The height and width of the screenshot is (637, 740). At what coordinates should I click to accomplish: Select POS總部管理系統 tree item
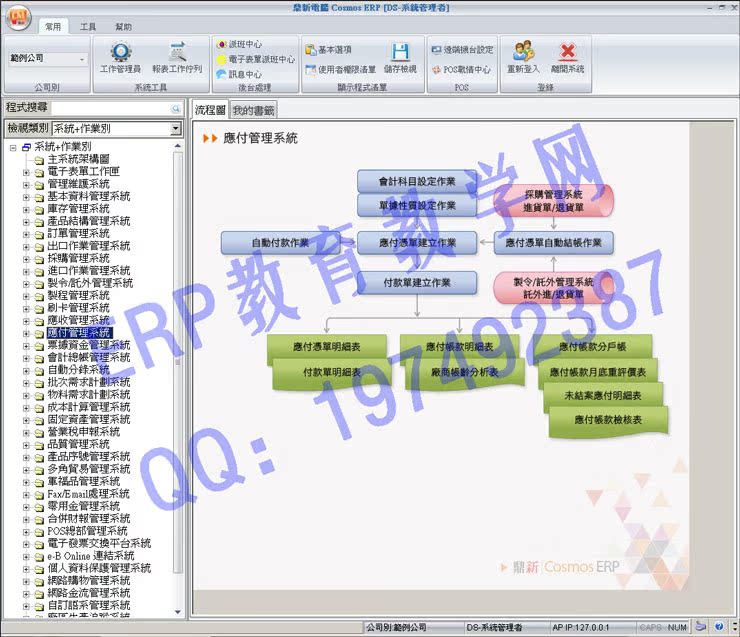coord(87,531)
